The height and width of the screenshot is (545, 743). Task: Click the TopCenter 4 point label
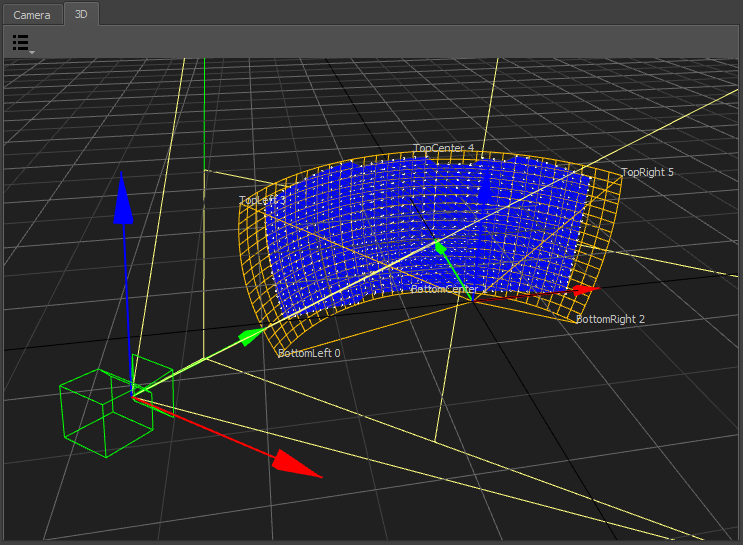443,149
